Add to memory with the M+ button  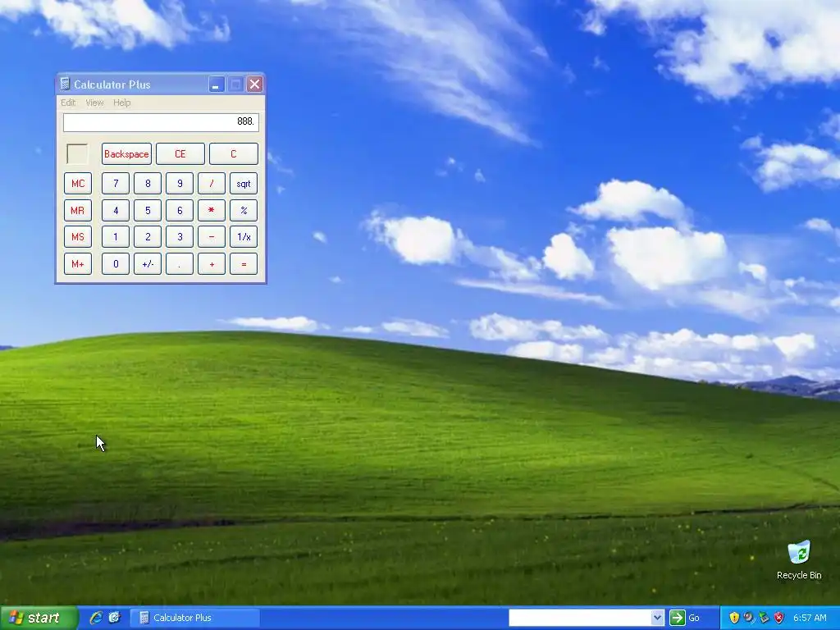[x=78, y=263]
